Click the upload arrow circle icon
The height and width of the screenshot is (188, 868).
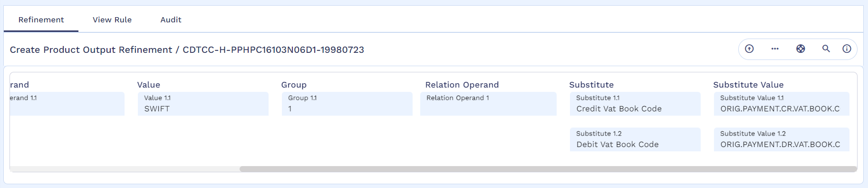(x=749, y=49)
